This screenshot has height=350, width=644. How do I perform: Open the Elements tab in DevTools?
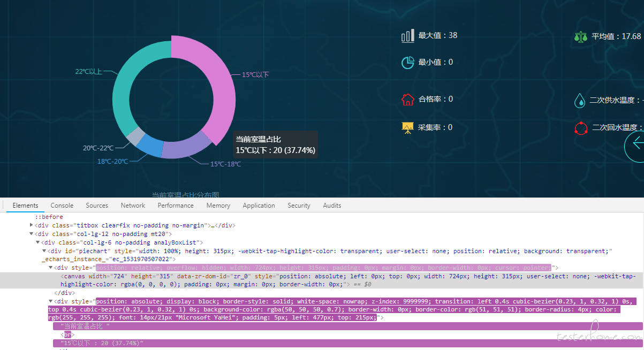click(x=25, y=206)
